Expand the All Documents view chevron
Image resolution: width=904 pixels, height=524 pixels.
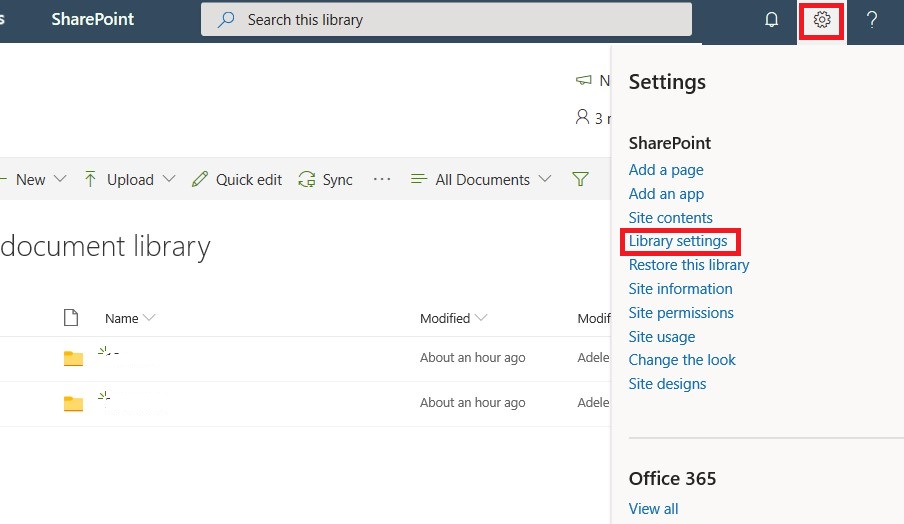tap(545, 179)
